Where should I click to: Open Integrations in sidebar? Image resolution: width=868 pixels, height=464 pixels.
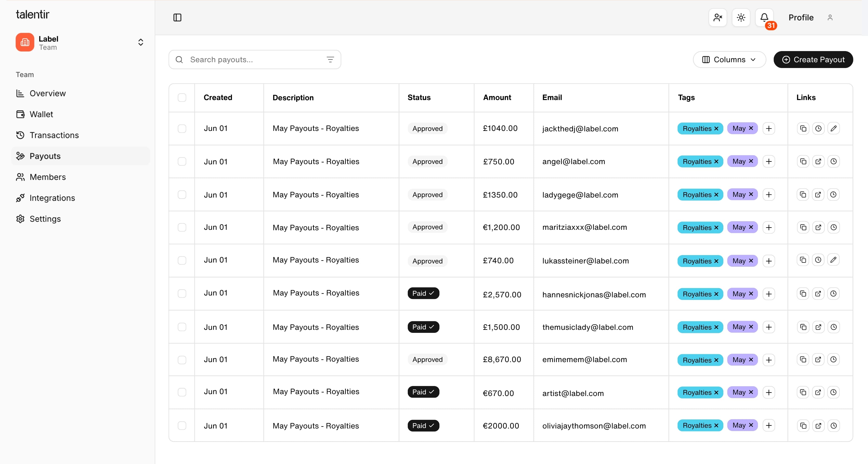pyautogui.click(x=80, y=198)
